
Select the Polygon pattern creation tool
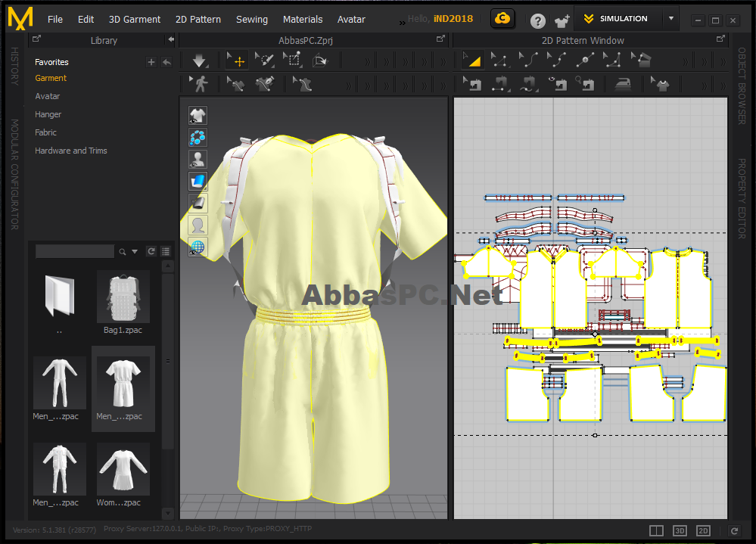(641, 61)
